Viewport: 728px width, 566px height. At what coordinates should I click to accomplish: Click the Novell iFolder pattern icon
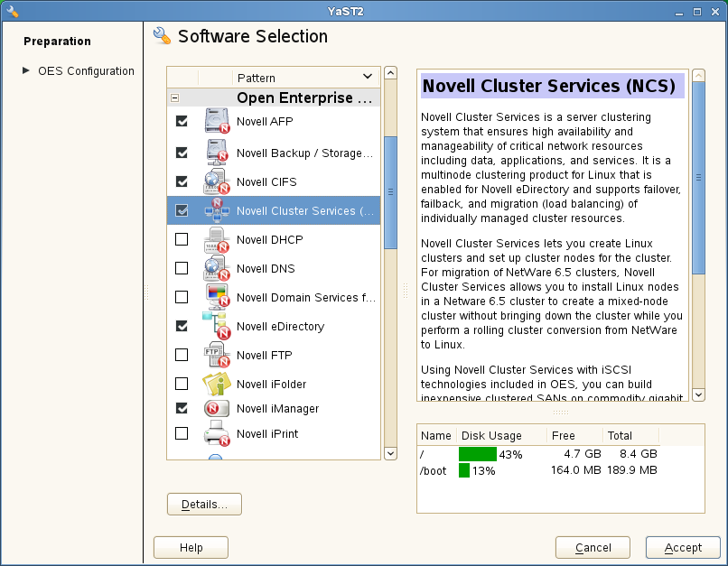point(217,384)
